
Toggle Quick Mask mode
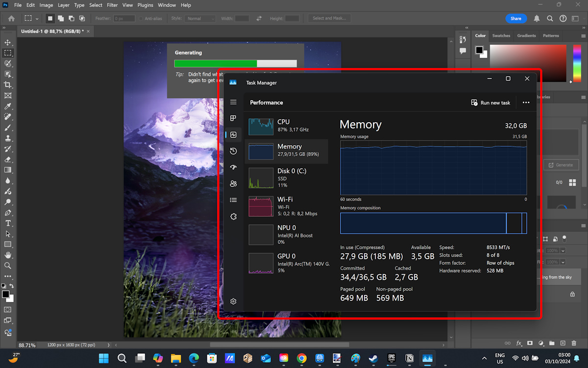pos(8,310)
